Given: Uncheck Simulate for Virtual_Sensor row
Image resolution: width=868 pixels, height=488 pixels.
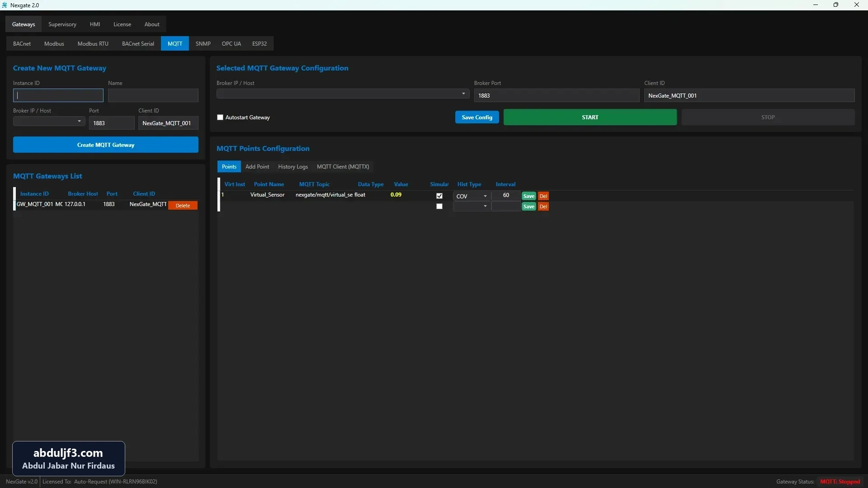Looking at the screenshot, I should pos(439,196).
